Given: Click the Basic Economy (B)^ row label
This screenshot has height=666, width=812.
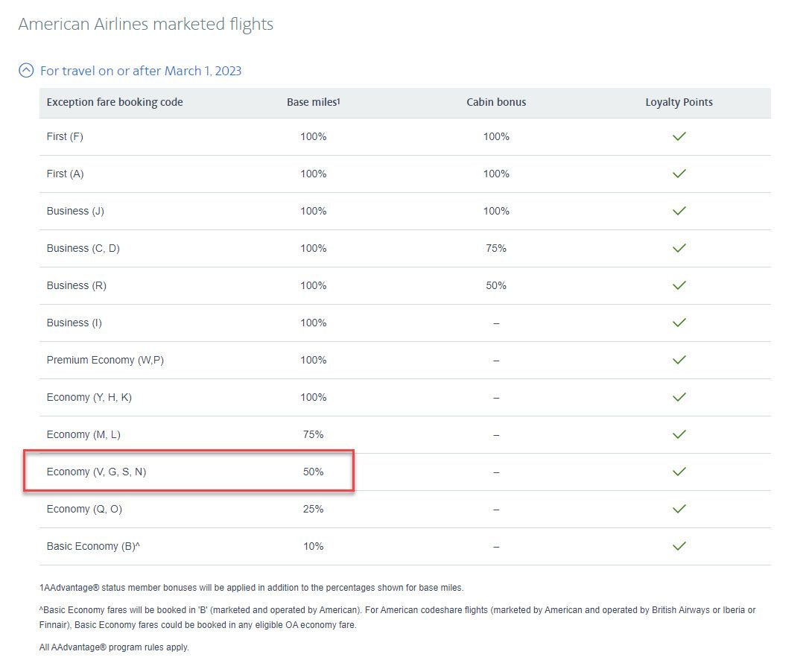Looking at the screenshot, I should point(93,546).
